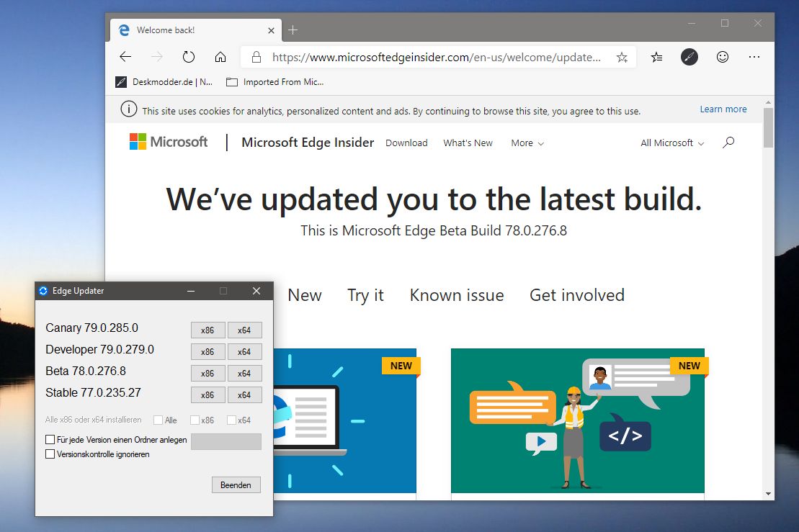This screenshot has height=532, width=799.
Task: Open Microsoft Edge Insider home link
Action: [308, 143]
